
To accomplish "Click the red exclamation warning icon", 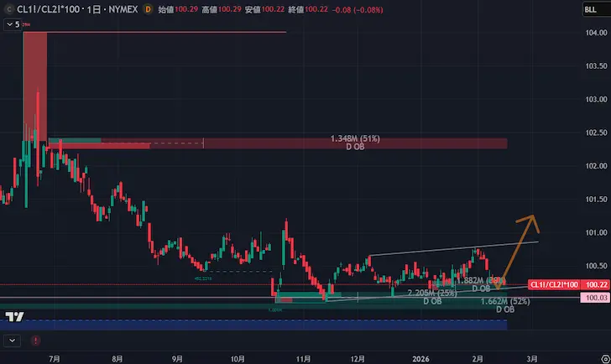I will pyautogui.click(x=35, y=341).
